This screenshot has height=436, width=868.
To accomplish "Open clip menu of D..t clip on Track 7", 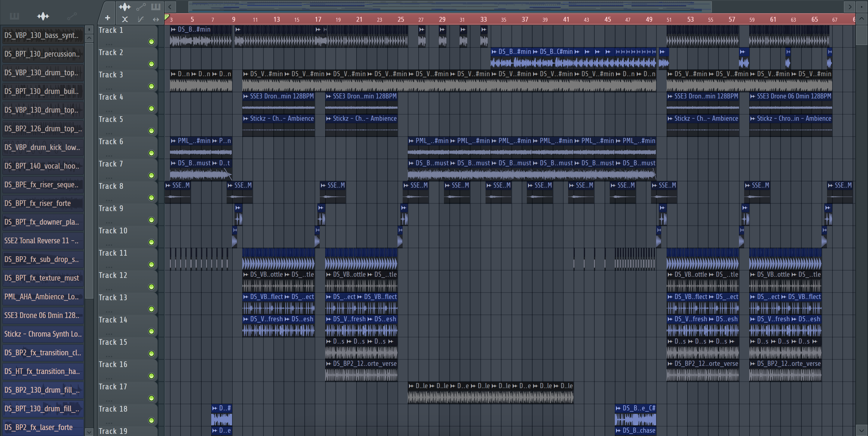I will point(215,163).
